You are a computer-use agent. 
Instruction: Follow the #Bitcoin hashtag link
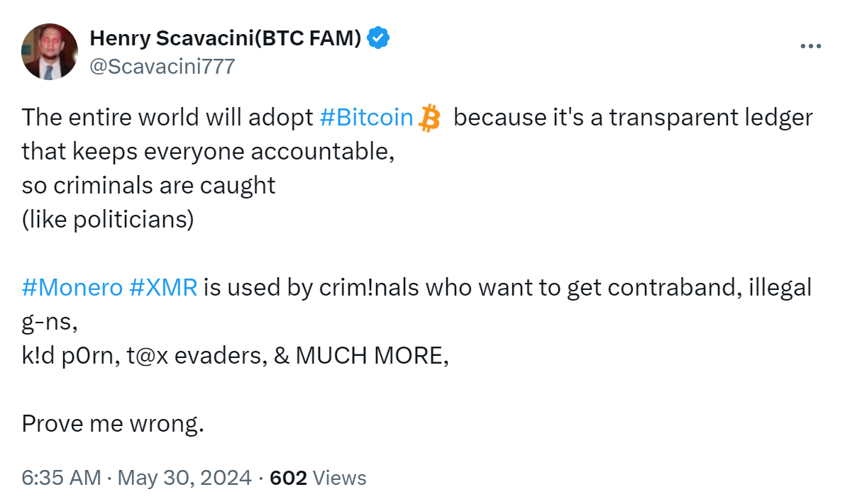coord(366,117)
